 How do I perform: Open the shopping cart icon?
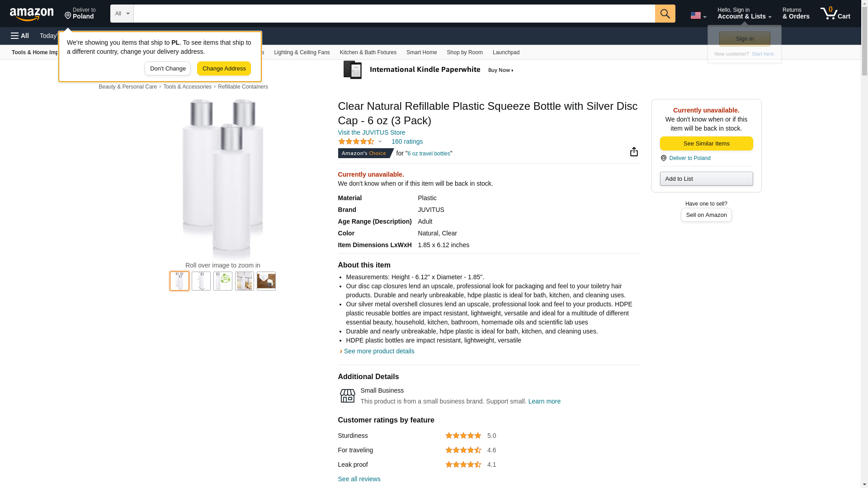click(x=835, y=14)
